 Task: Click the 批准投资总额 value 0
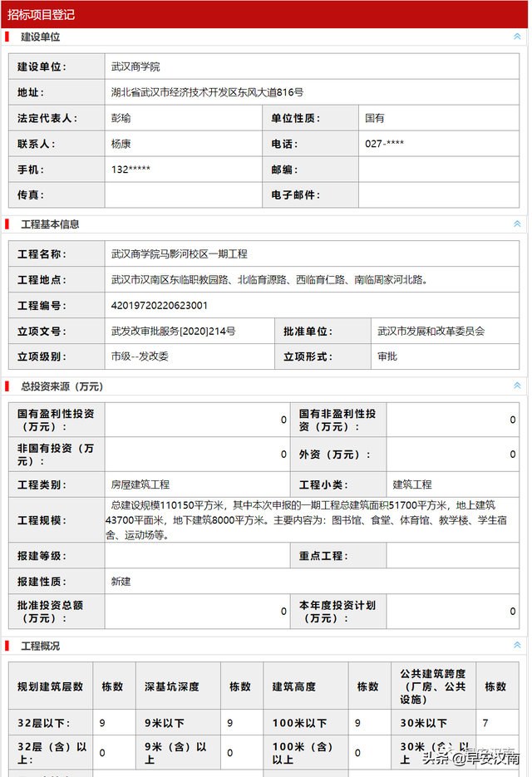pos(283,612)
